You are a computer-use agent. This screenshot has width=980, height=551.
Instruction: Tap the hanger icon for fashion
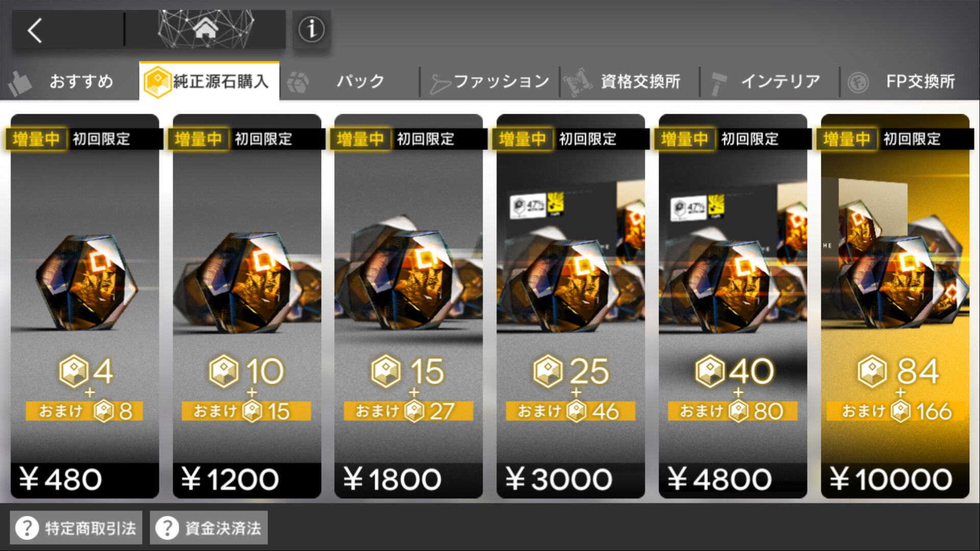(x=440, y=83)
